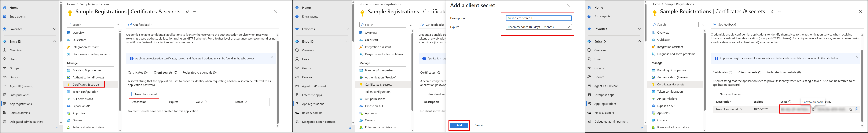Collapse Entra ID section in the right screenshot

pyautogui.click(x=639, y=41)
